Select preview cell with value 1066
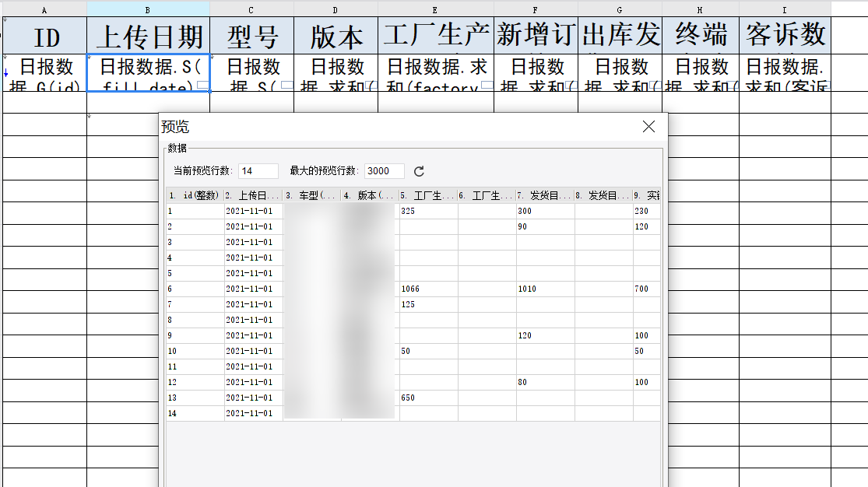Screen dimensions: 868x487 [428, 289]
